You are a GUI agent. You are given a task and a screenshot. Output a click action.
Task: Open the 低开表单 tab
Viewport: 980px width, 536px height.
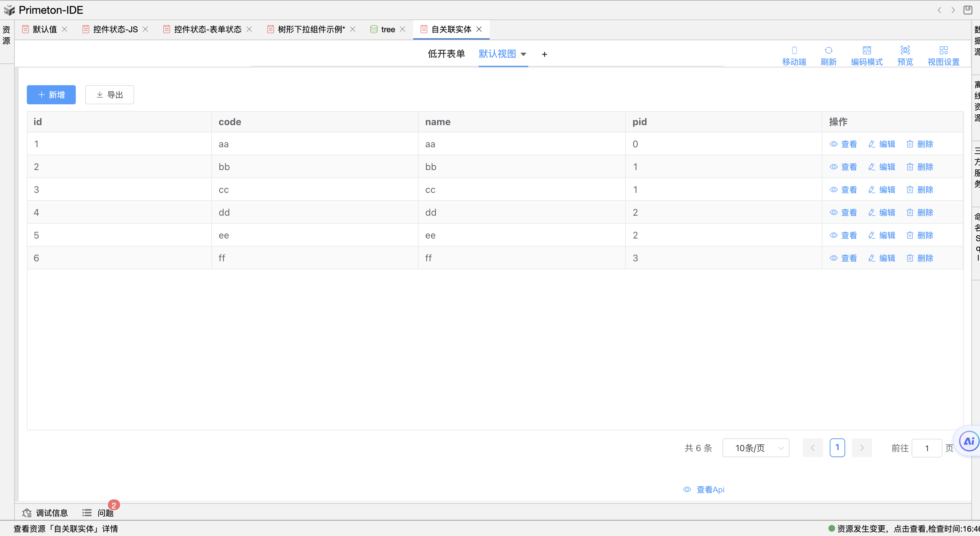[x=446, y=54]
